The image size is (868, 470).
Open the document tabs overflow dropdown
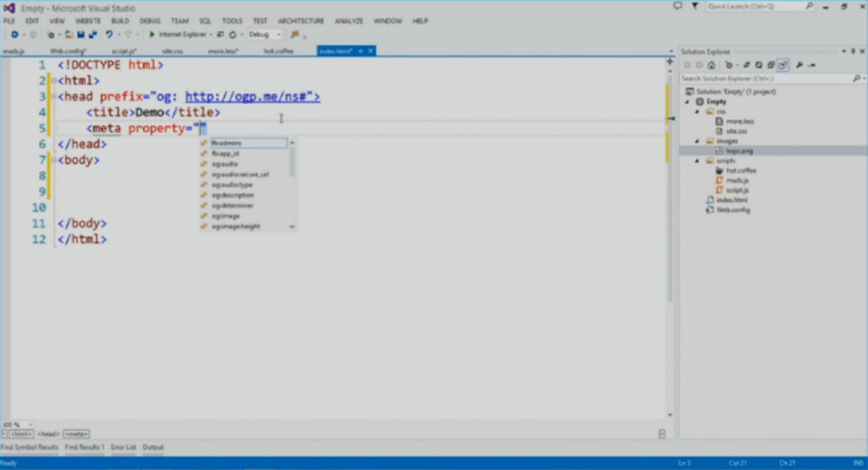pyautogui.click(x=671, y=52)
